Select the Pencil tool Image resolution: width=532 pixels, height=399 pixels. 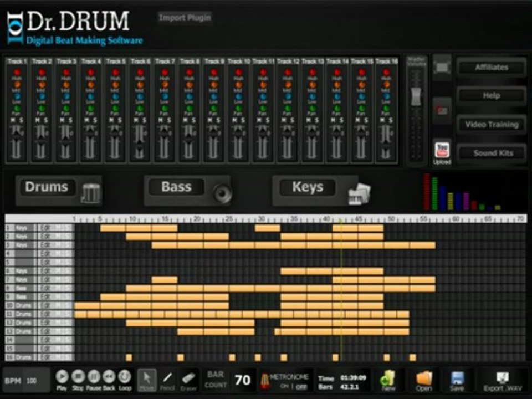tap(167, 380)
